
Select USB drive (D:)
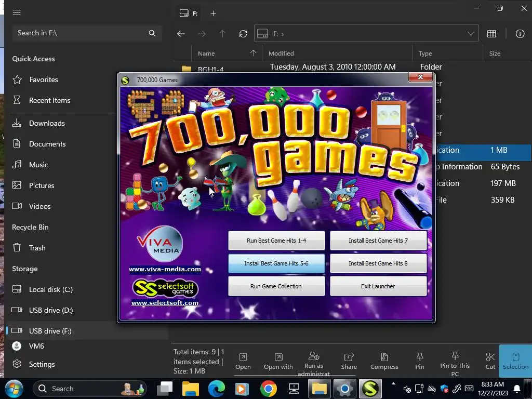pos(51,310)
